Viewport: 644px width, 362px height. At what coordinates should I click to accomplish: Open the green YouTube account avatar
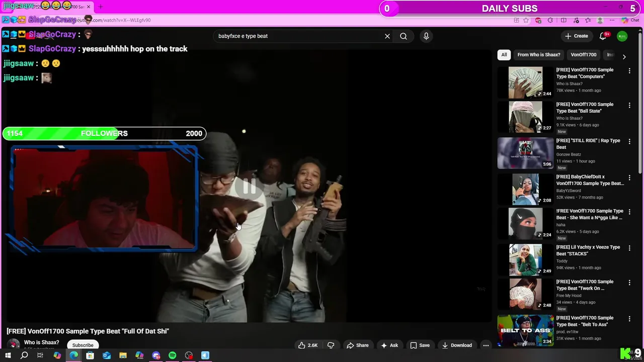622,36
